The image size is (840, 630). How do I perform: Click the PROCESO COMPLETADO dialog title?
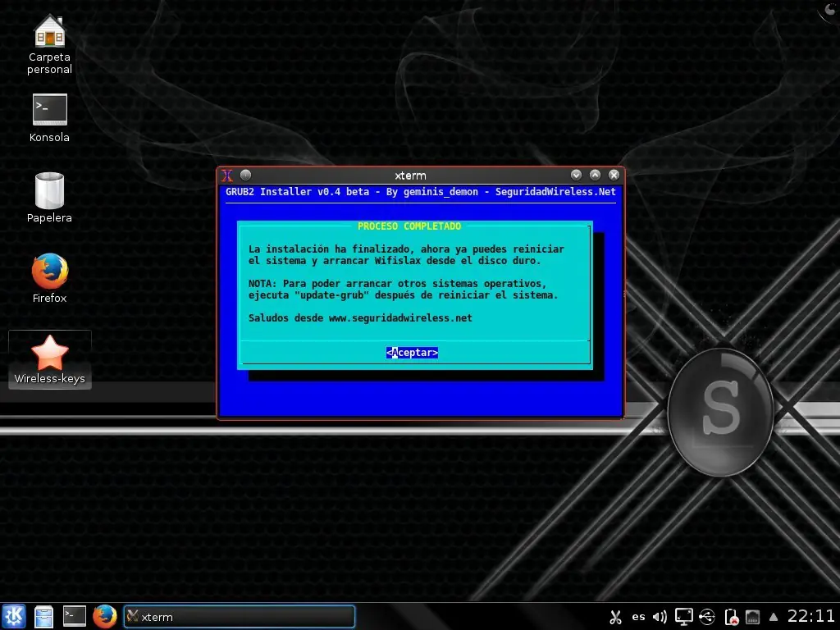pyautogui.click(x=409, y=226)
